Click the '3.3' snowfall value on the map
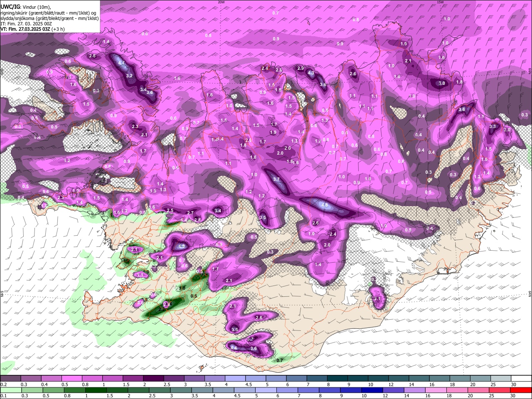 point(493,126)
